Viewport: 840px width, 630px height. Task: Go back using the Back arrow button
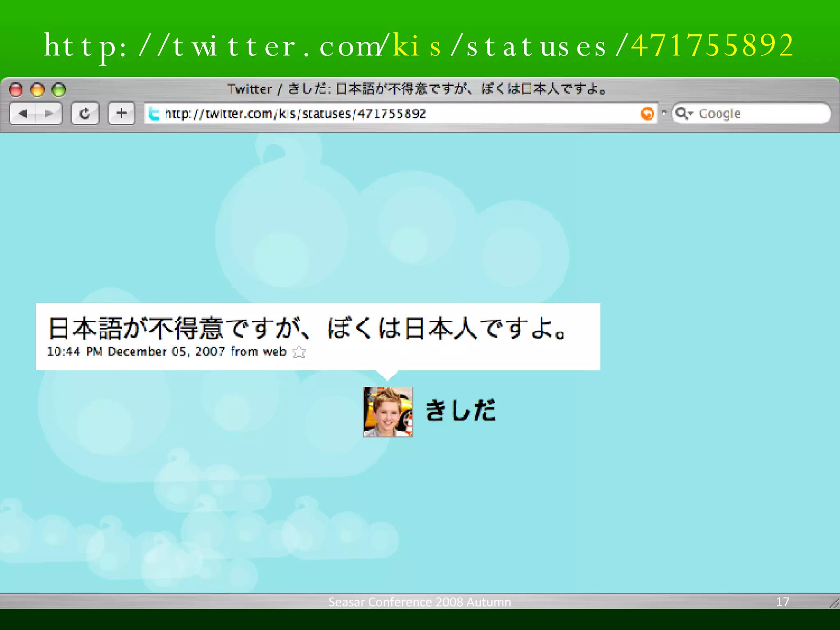(23, 113)
